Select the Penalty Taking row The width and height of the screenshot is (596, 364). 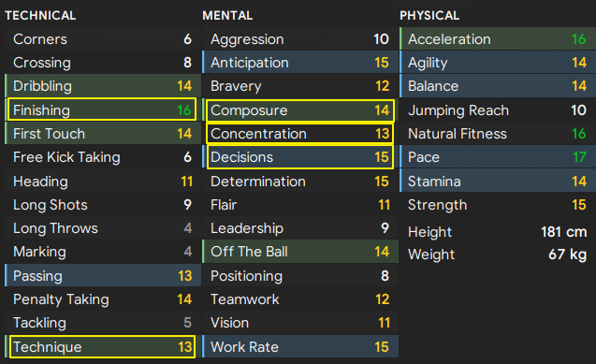[x=103, y=299]
